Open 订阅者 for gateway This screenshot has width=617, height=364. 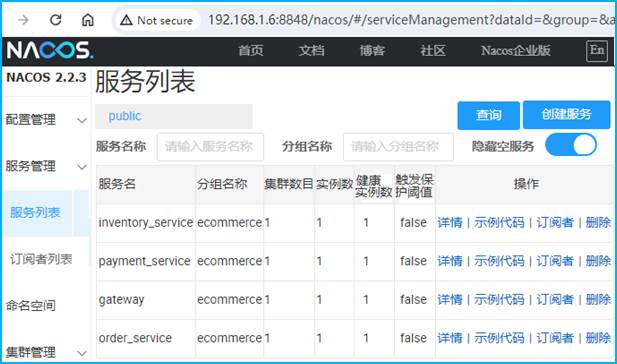555,299
